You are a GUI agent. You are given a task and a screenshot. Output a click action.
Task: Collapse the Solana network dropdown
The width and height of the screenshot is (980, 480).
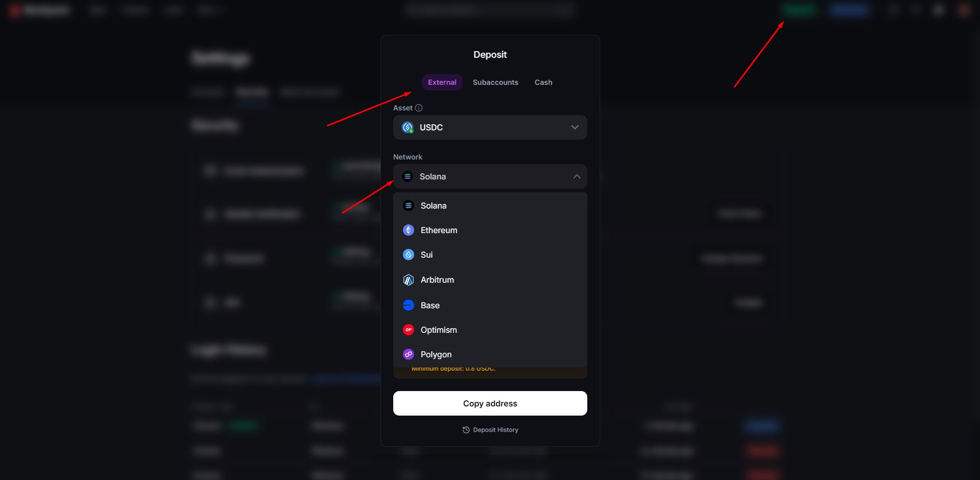click(490, 176)
